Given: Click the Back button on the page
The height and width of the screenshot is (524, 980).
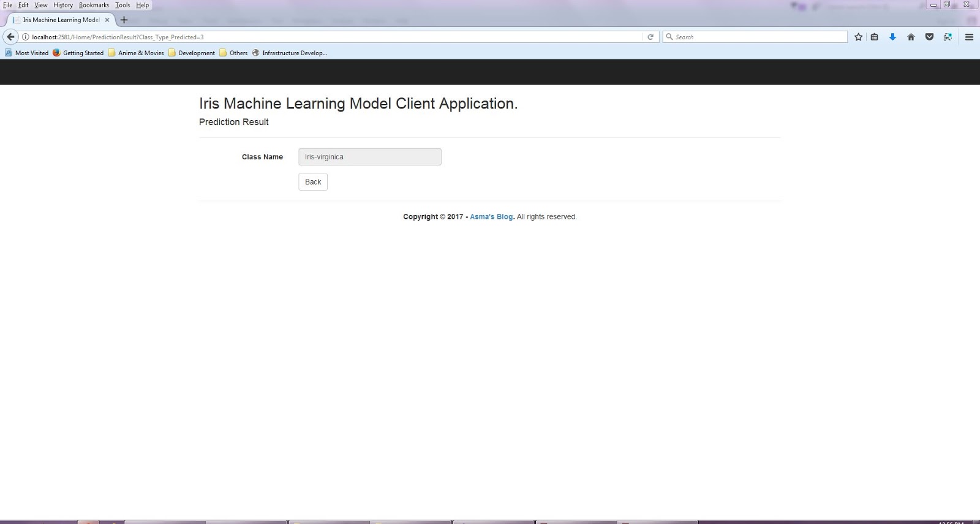Looking at the screenshot, I should (313, 182).
